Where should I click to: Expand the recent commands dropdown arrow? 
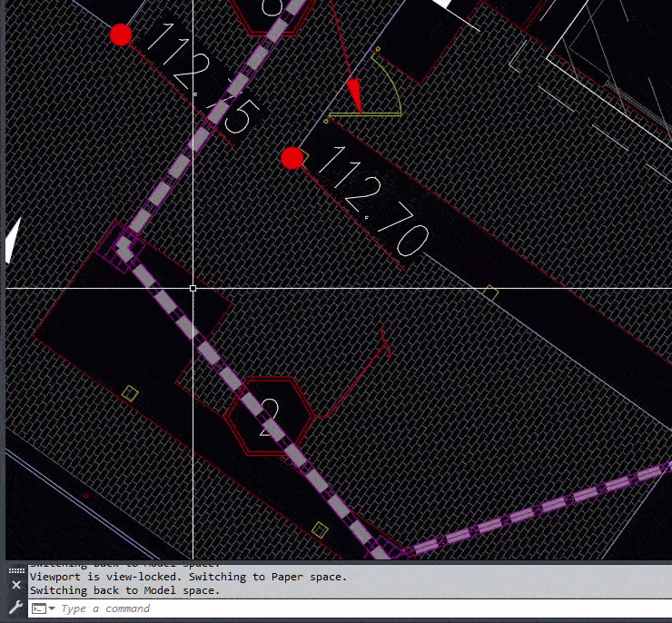click(52, 608)
